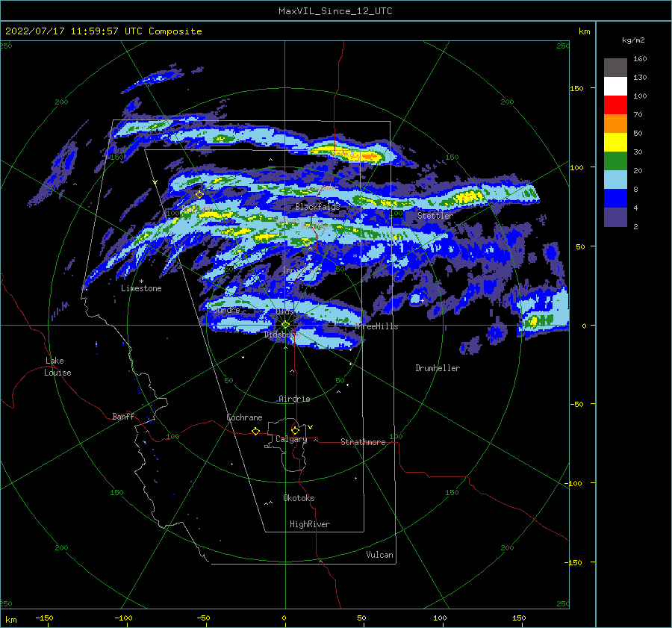This screenshot has height=628, width=672.
Task: Select the orange legend color swatch
Action: pyautogui.click(x=615, y=124)
